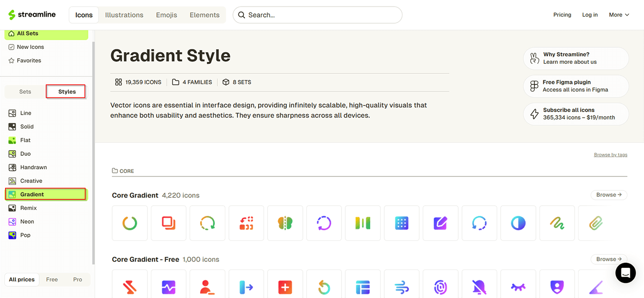Choose the wind gradient icon
This screenshot has width=644, height=298.
pyautogui.click(x=401, y=287)
